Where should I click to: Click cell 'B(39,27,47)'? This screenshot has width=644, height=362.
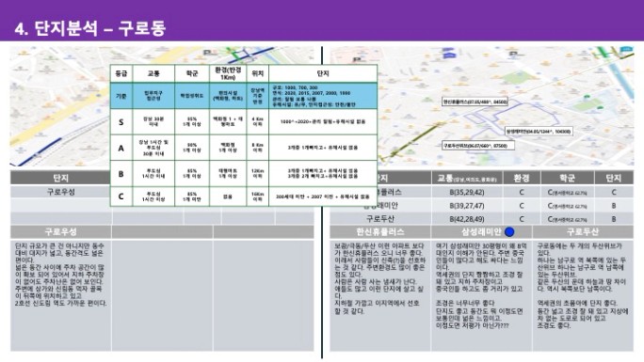467,205
